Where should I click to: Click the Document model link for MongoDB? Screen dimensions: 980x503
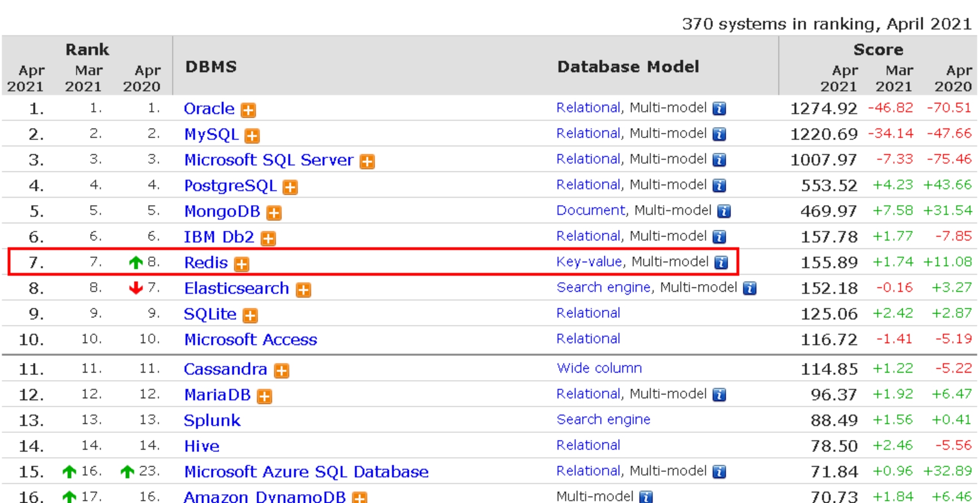tap(591, 210)
